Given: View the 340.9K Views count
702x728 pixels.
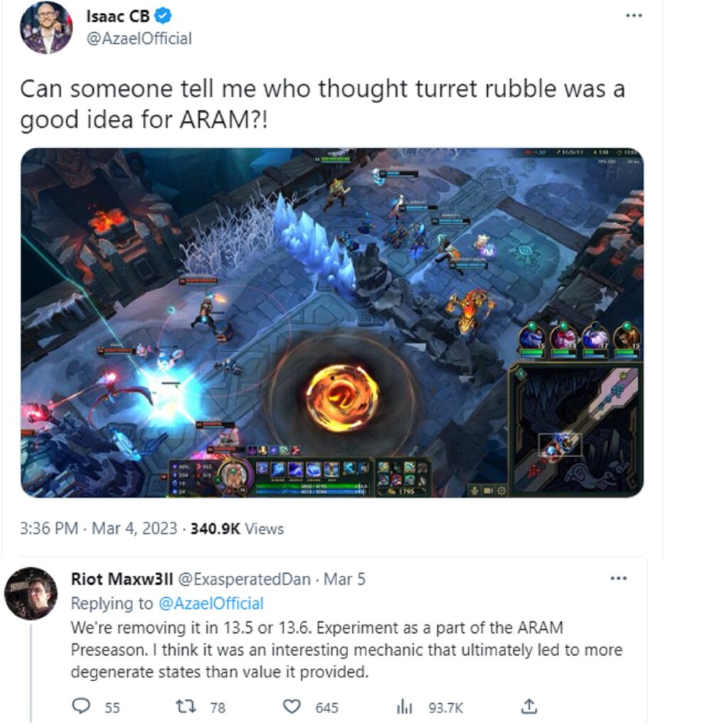Looking at the screenshot, I should point(237,528).
